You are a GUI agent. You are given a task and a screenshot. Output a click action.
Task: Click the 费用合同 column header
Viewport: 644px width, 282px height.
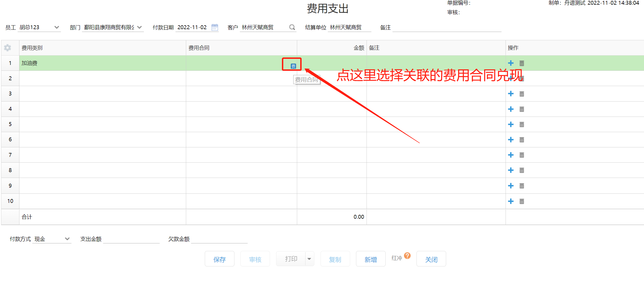241,48
